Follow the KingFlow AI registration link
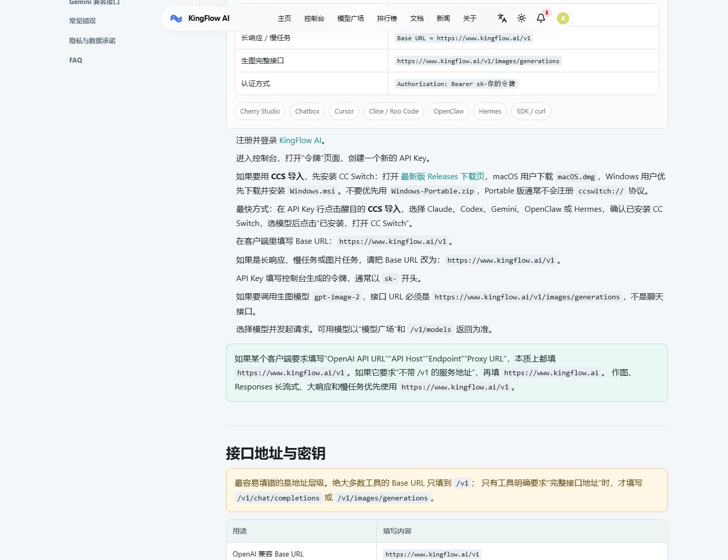The width and height of the screenshot is (728, 560). [x=300, y=141]
